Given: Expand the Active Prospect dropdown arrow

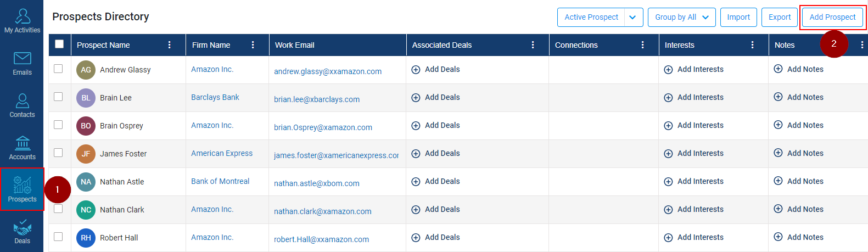Looking at the screenshot, I should point(633,17).
